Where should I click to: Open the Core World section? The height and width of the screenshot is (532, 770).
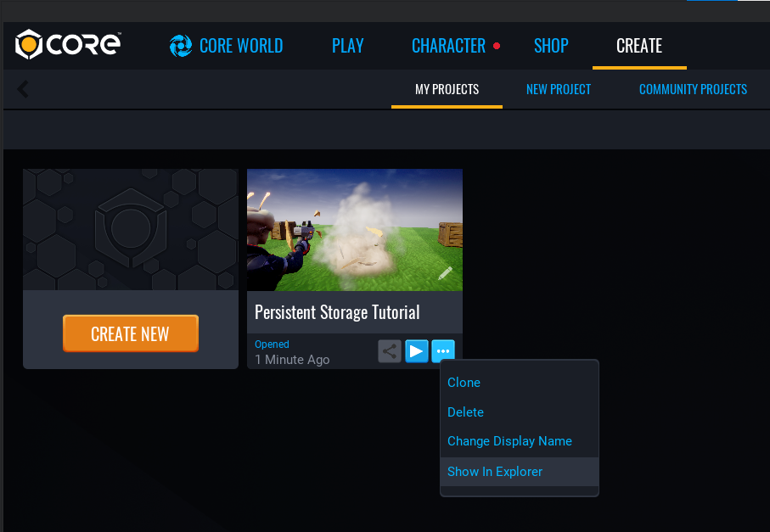[x=226, y=46]
